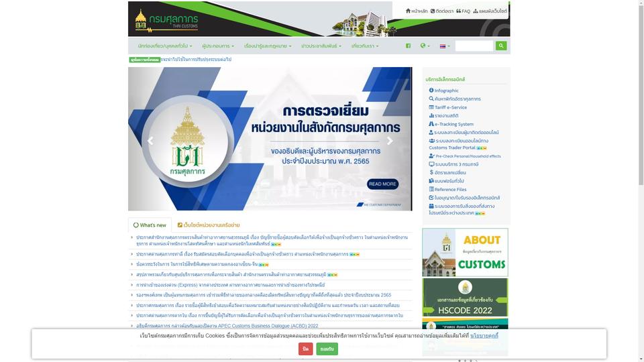Open อัตราแลกเปลี่ยน dollar exchange rate item
The image size is (644, 362).
point(447,172)
